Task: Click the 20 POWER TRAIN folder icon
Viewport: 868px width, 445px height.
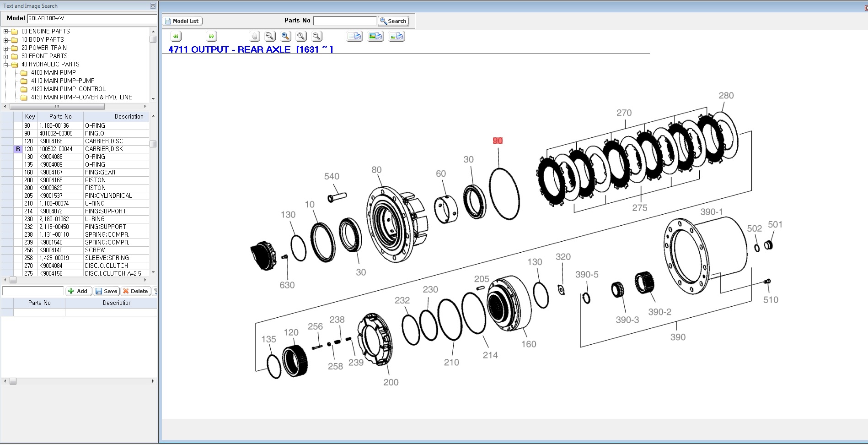Action: pos(14,48)
